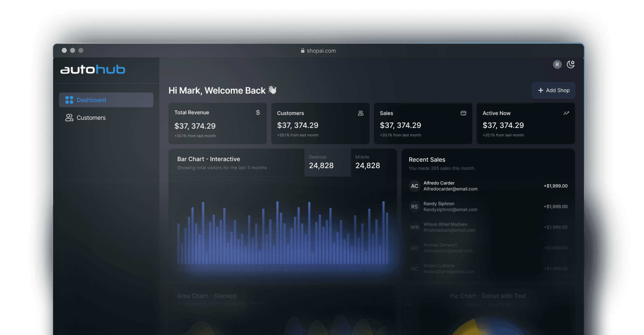The image size is (644, 335).
Task: Click the autohub logo
Action: point(93,70)
